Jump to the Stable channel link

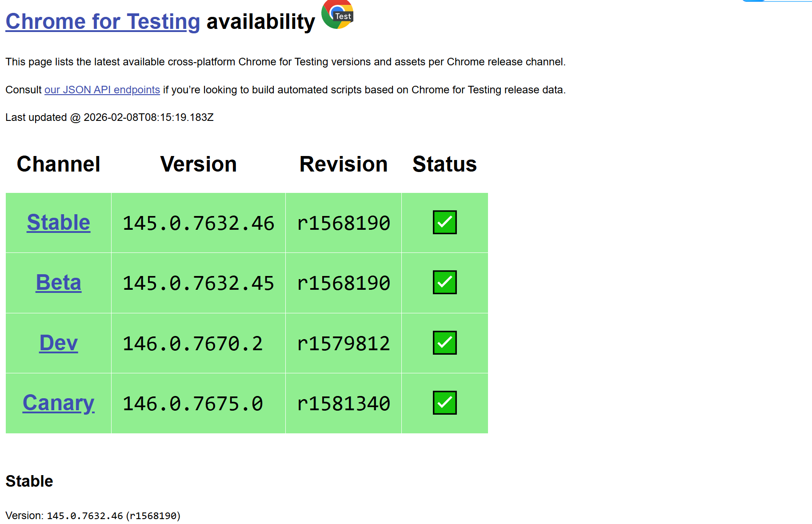coord(58,222)
